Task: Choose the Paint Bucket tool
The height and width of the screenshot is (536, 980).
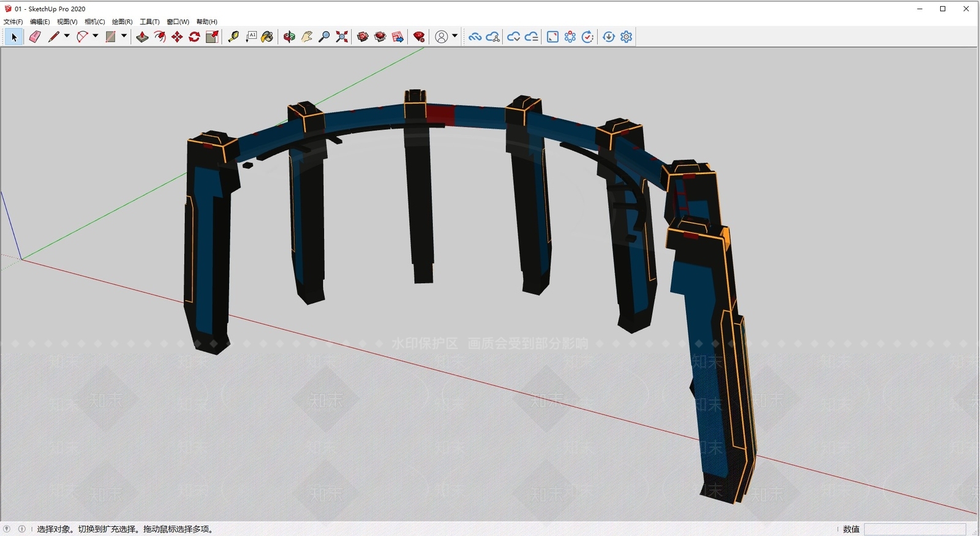Action: tap(267, 37)
